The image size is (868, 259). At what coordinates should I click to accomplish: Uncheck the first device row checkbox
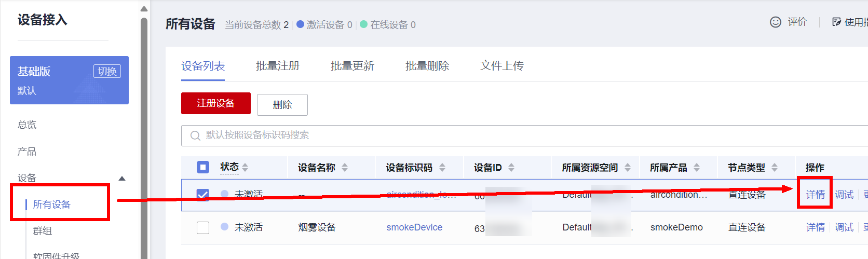(203, 195)
